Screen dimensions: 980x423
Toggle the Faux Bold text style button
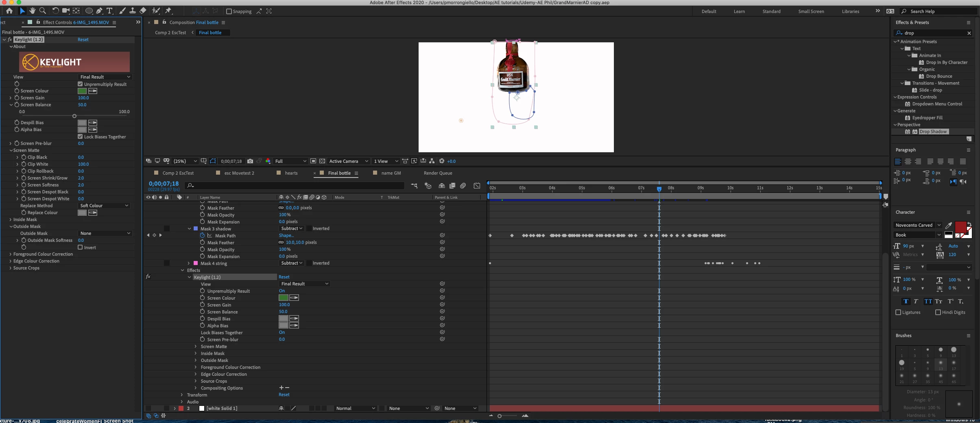click(x=906, y=302)
